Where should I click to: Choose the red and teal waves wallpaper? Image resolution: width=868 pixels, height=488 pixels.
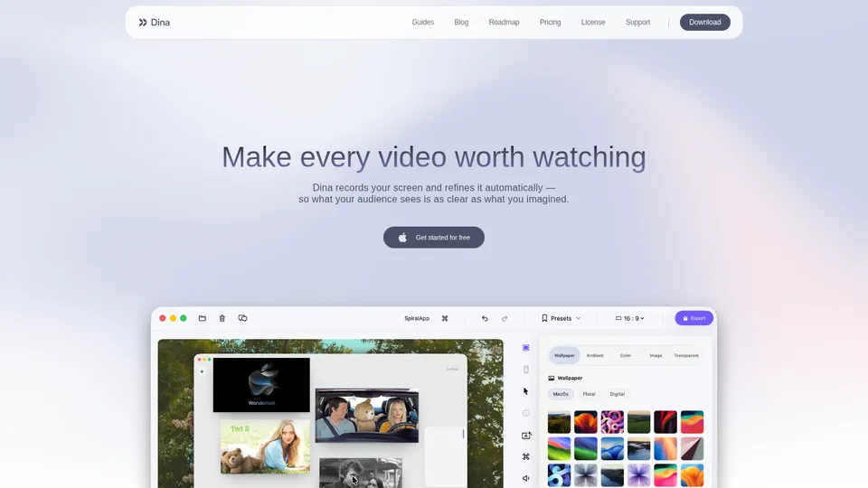692,422
